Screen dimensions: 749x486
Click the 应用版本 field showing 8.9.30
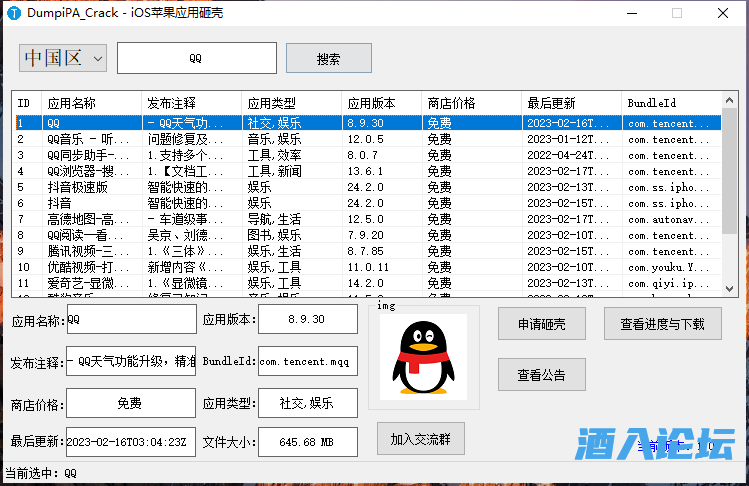click(x=308, y=319)
